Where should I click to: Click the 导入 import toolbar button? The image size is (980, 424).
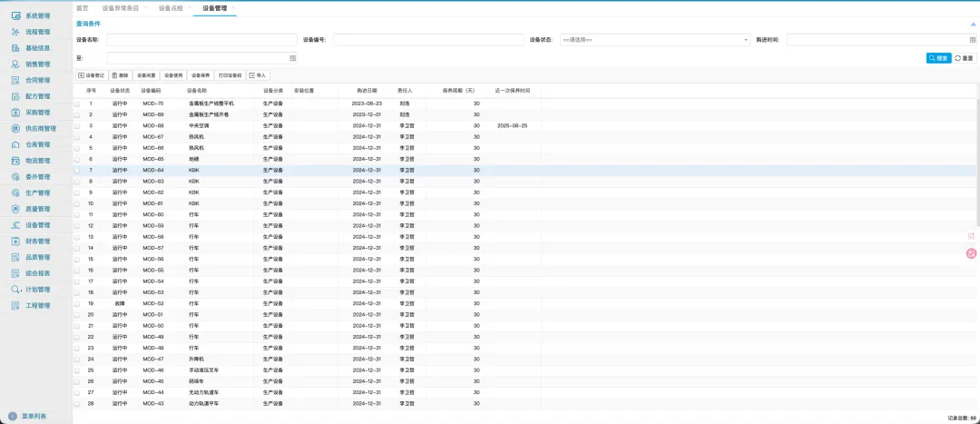(258, 75)
